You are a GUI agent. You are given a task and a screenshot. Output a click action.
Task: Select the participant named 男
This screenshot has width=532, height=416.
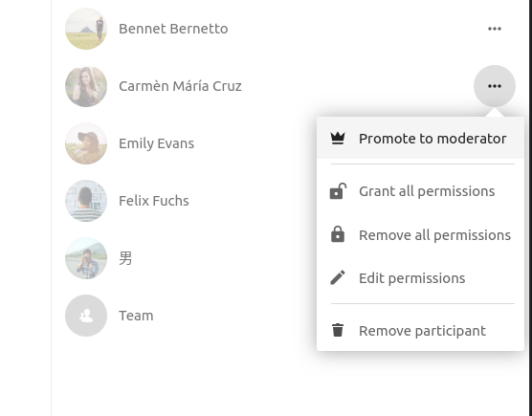(x=125, y=258)
